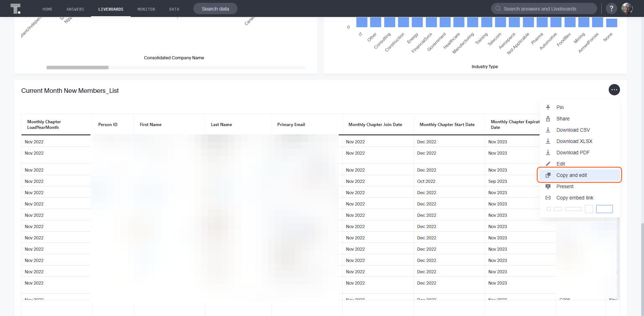Click Edit with pencil icon
The height and width of the screenshot is (316, 644).
(x=580, y=163)
